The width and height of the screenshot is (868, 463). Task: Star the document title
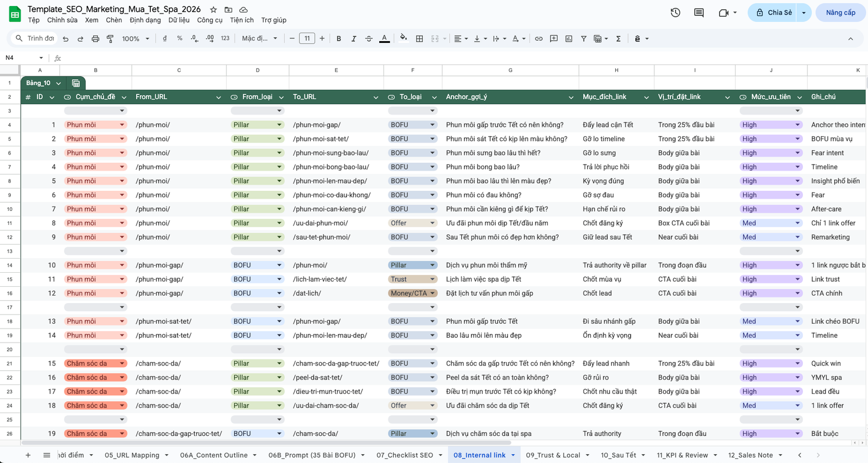pos(213,10)
